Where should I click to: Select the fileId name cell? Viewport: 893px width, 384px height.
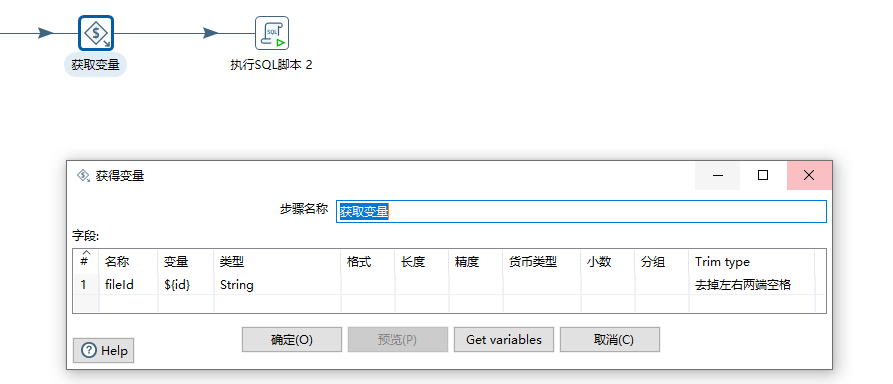point(128,285)
